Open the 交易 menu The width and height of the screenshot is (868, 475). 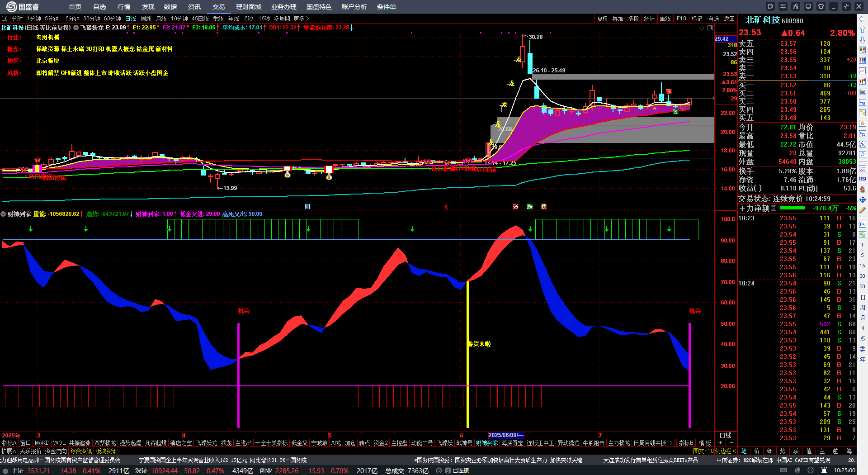(x=218, y=7)
